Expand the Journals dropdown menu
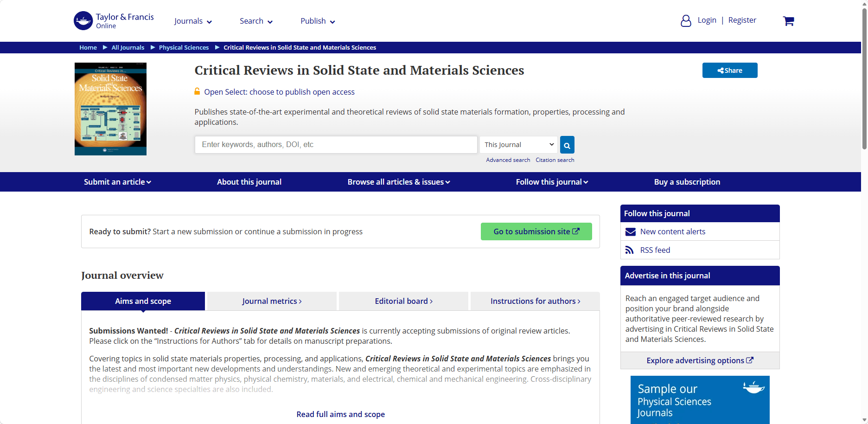 [x=193, y=21]
